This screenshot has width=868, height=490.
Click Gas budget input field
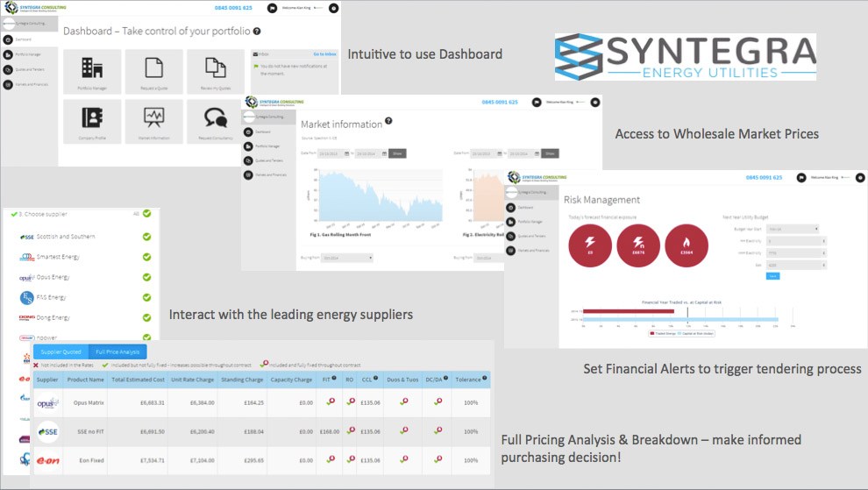(796, 266)
